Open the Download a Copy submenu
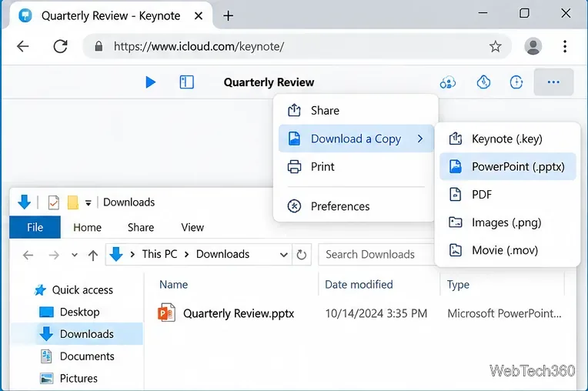588x391 pixels. coord(356,139)
